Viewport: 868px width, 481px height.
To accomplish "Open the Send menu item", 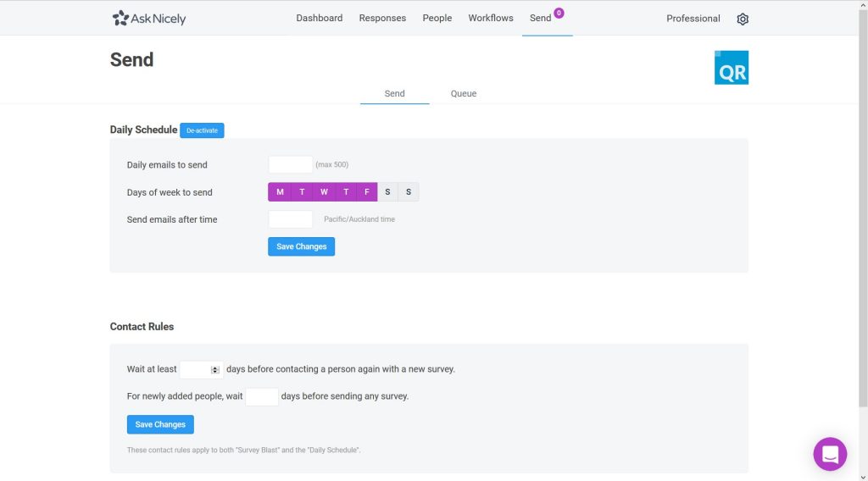I will click(x=540, y=19).
